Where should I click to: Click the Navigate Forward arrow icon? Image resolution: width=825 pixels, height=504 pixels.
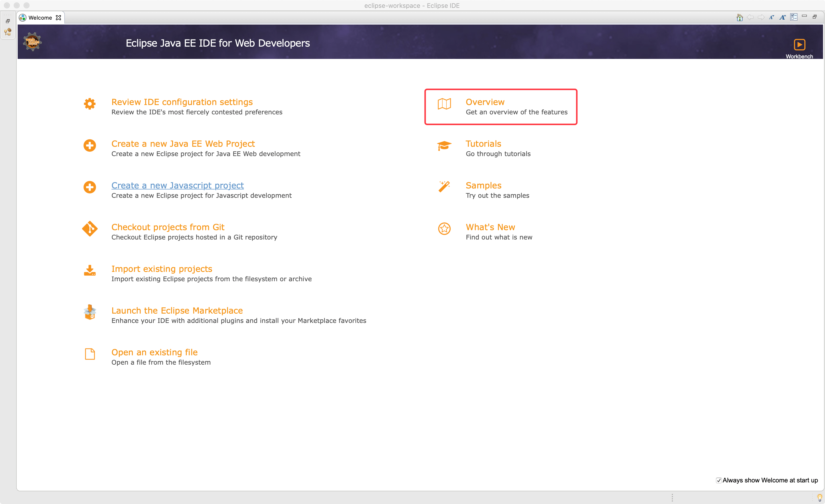coord(761,17)
